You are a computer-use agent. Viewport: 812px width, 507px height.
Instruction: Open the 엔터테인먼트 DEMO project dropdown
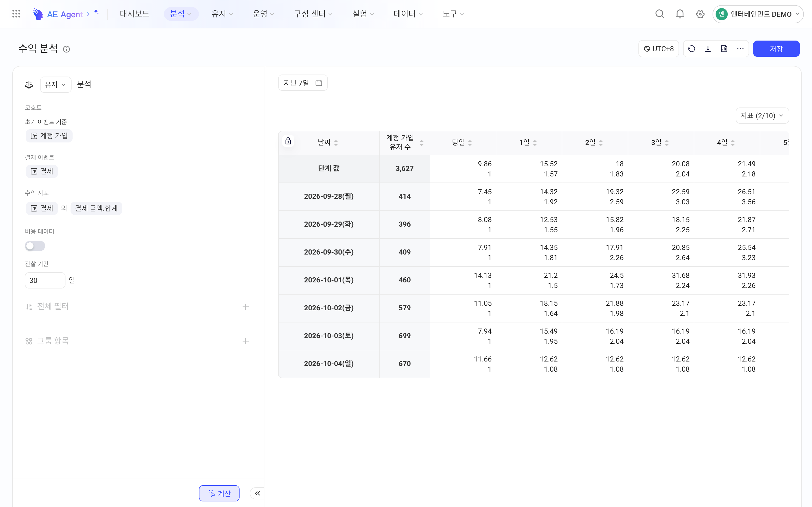coord(758,14)
